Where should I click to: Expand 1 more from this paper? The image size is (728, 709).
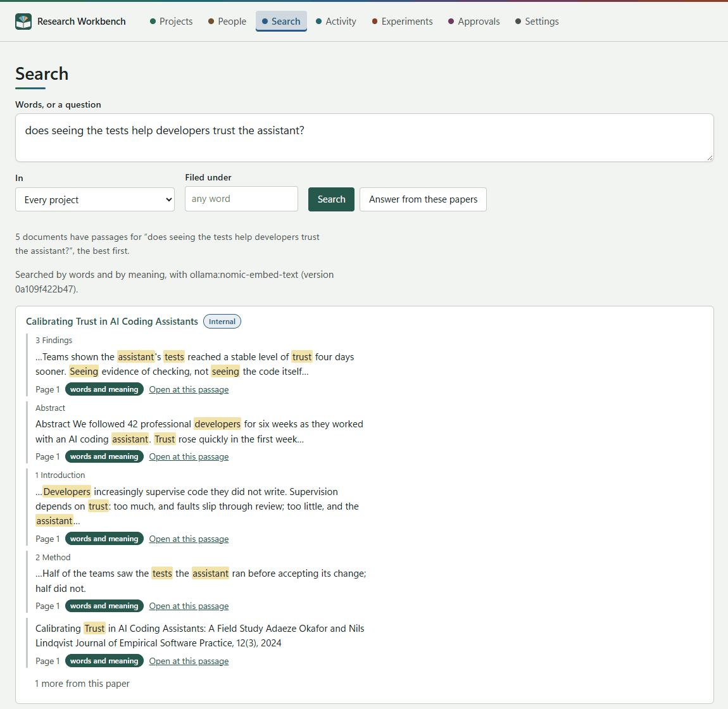click(x=82, y=684)
